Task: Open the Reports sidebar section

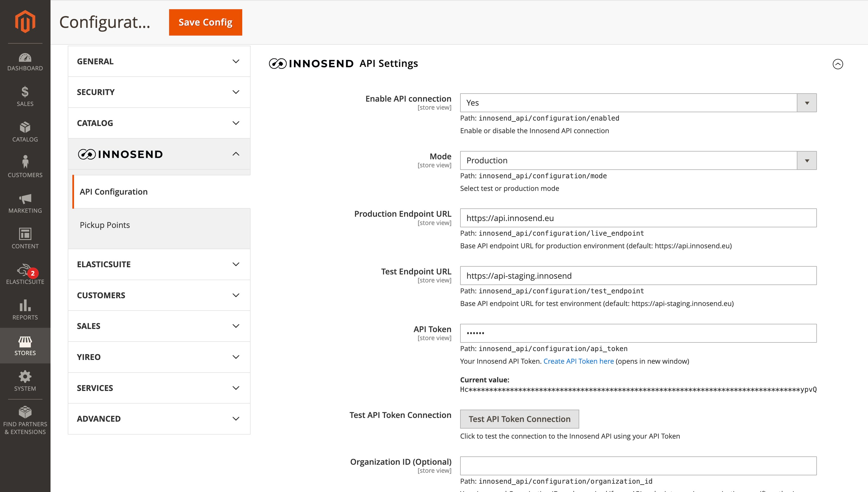Action: click(25, 310)
